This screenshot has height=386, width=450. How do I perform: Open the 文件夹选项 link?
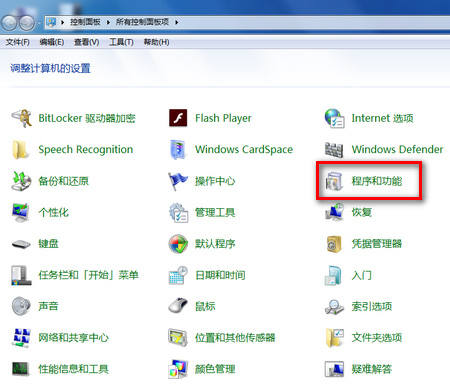(x=377, y=338)
